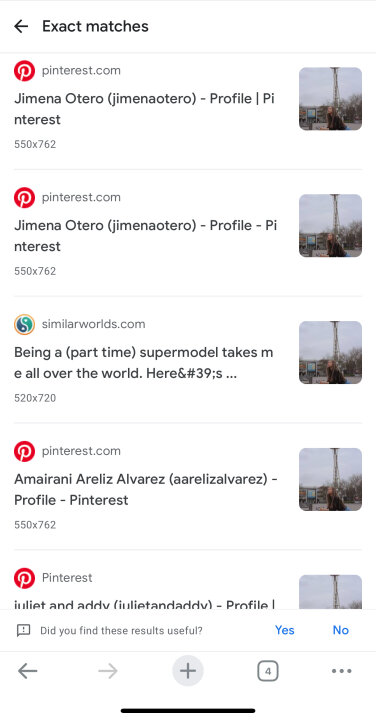This screenshot has width=376, height=720.
Task: Answer Yes to results useful question
Action: (285, 630)
